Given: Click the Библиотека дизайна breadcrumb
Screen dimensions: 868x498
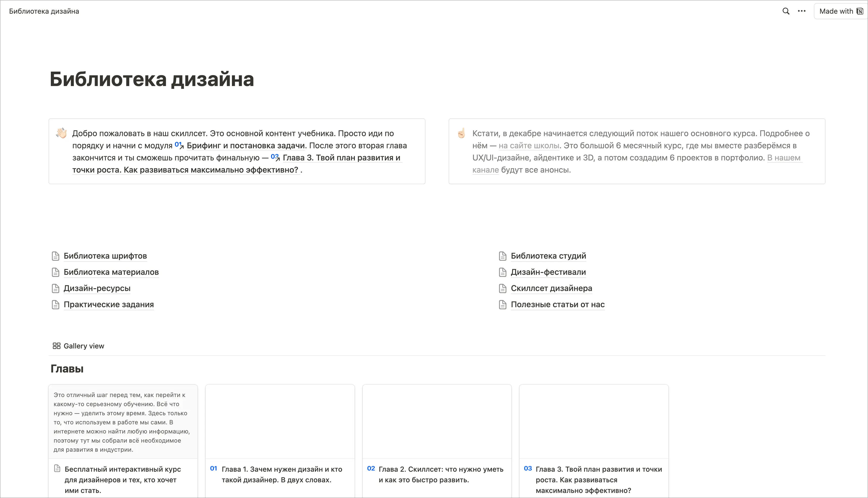Looking at the screenshot, I should point(44,11).
